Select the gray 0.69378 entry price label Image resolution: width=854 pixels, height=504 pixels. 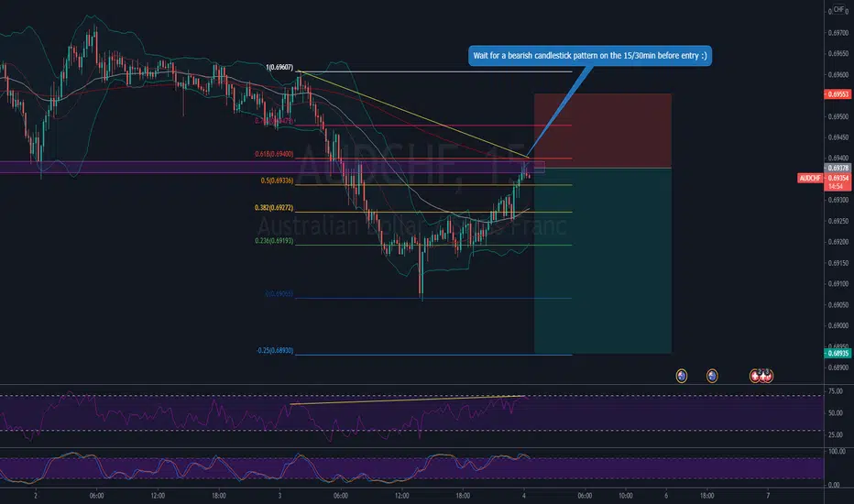coord(838,168)
